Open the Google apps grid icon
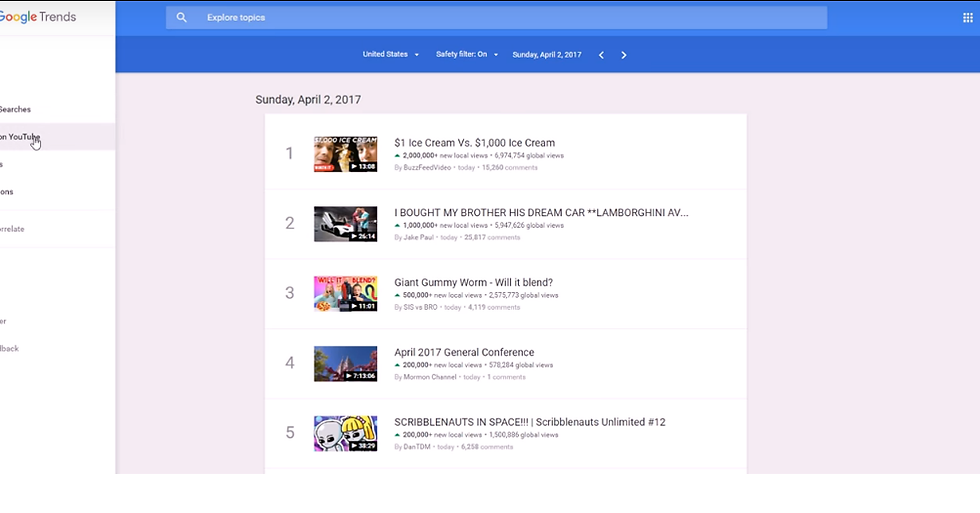This screenshot has height=513, width=980. tap(968, 17)
